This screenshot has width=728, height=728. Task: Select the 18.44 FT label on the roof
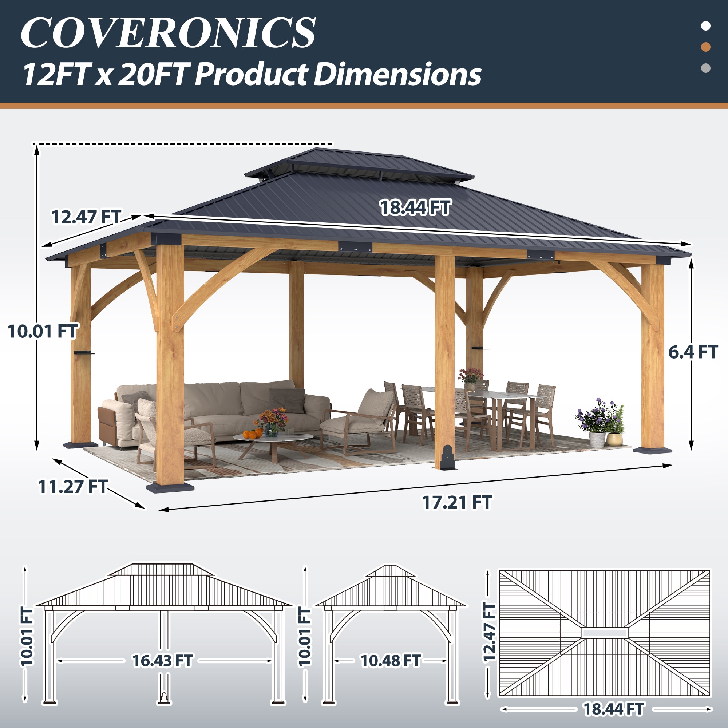tap(415, 207)
